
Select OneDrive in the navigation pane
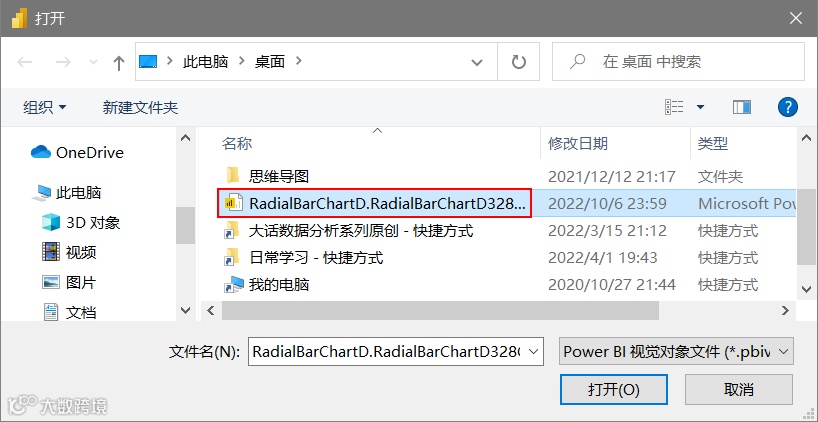tap(77, 153)
